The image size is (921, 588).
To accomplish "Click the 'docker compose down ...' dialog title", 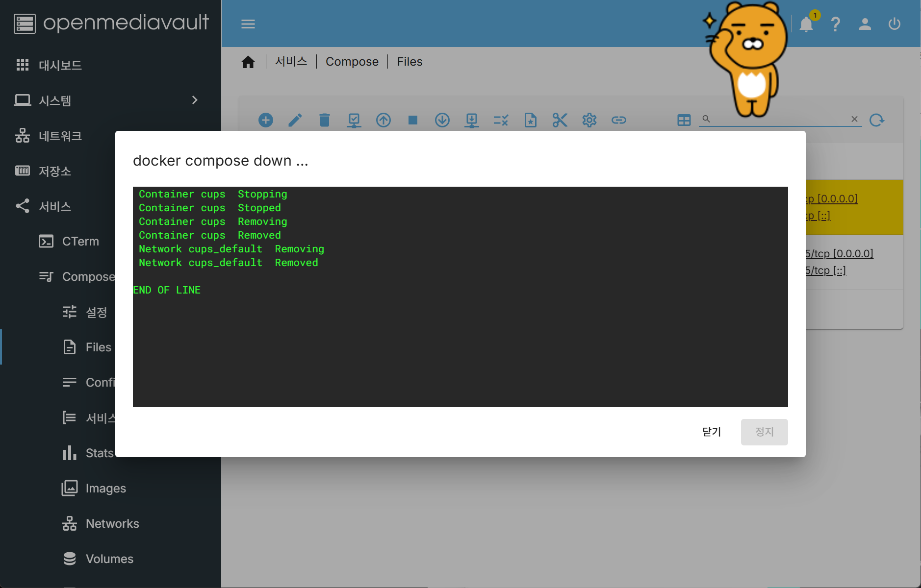I will 221,161.
